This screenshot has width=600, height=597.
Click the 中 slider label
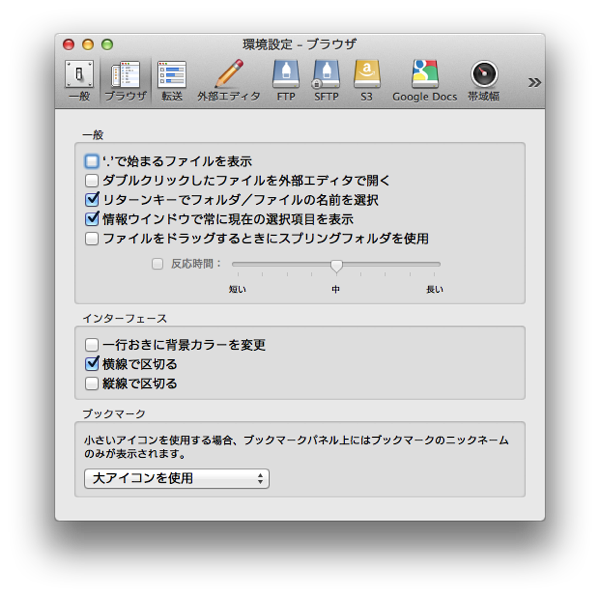336,290
